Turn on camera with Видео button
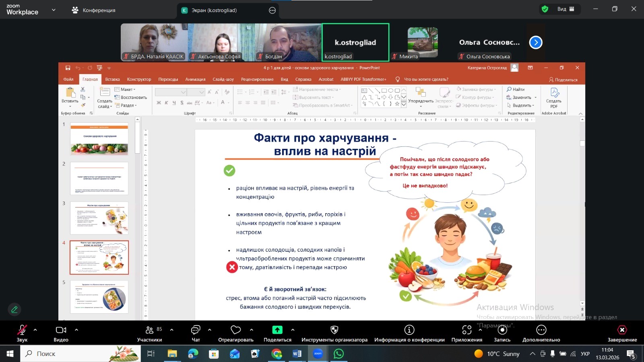Viewport: 644px width, 362px height. pos(61,330)
